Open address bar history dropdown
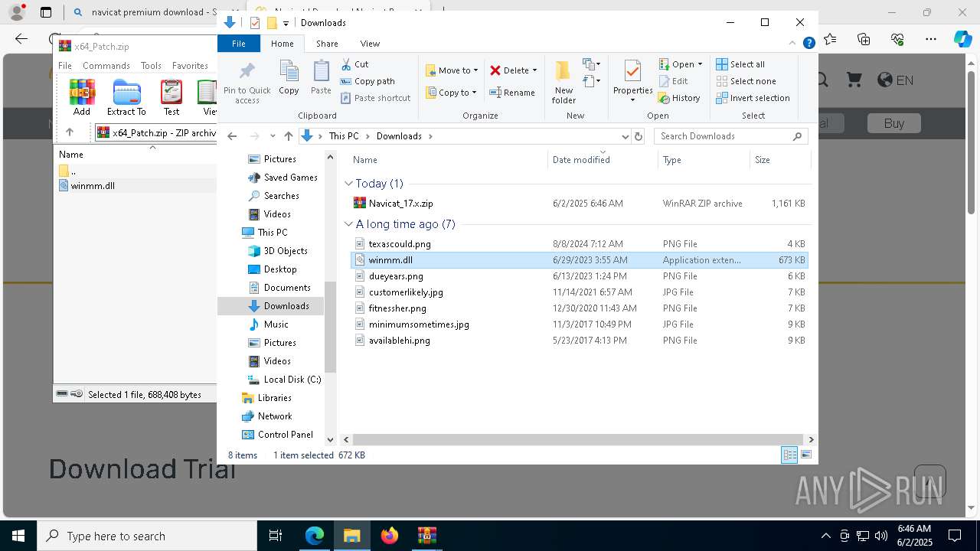This screenshot has height=551, width=980. pos(625,136)
